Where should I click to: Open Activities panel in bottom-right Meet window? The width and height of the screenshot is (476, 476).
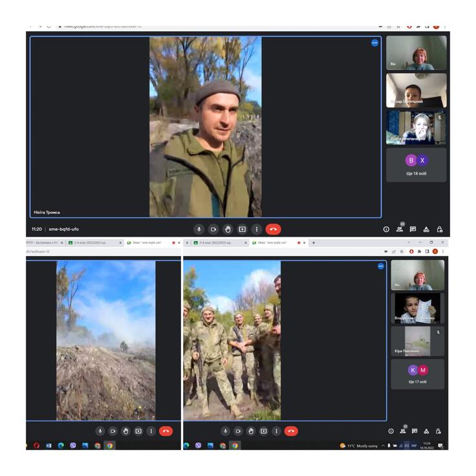click(426, 431)
